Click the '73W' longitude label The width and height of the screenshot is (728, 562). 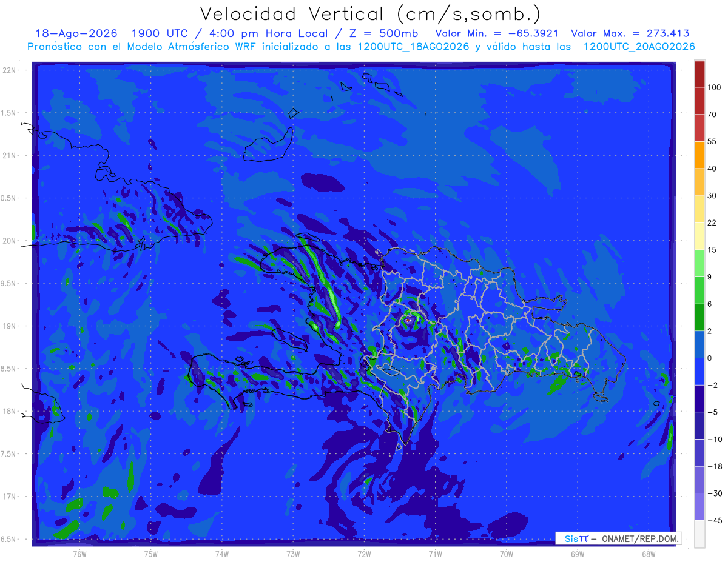point(293,554)
